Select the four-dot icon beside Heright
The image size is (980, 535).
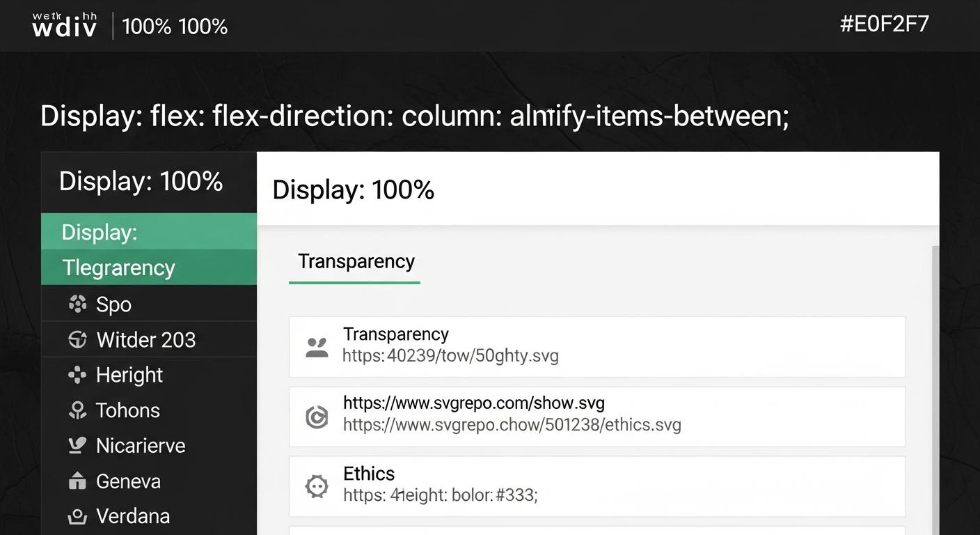click(x=77, y=375)
